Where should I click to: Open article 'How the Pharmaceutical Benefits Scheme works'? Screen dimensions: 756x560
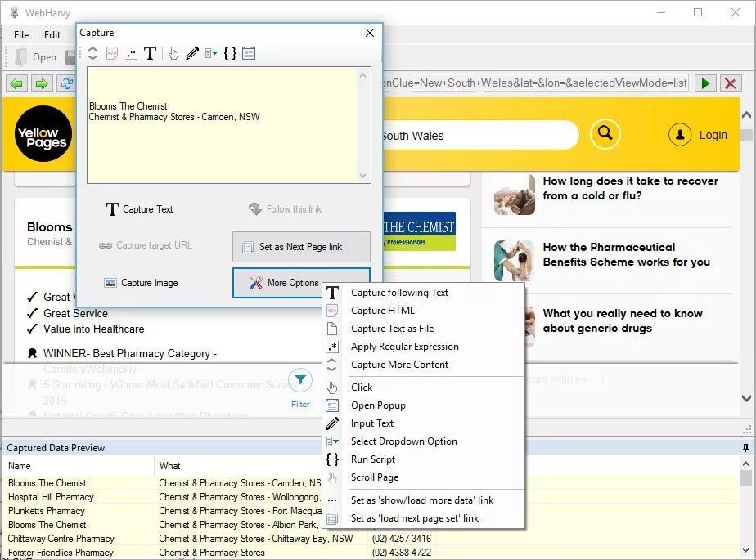coord(626,254)
